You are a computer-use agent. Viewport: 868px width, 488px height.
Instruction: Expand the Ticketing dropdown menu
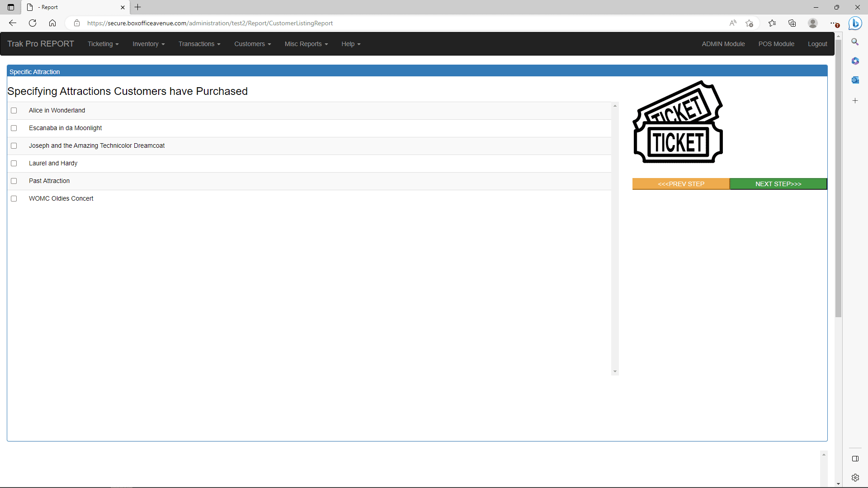pos(103,44)
